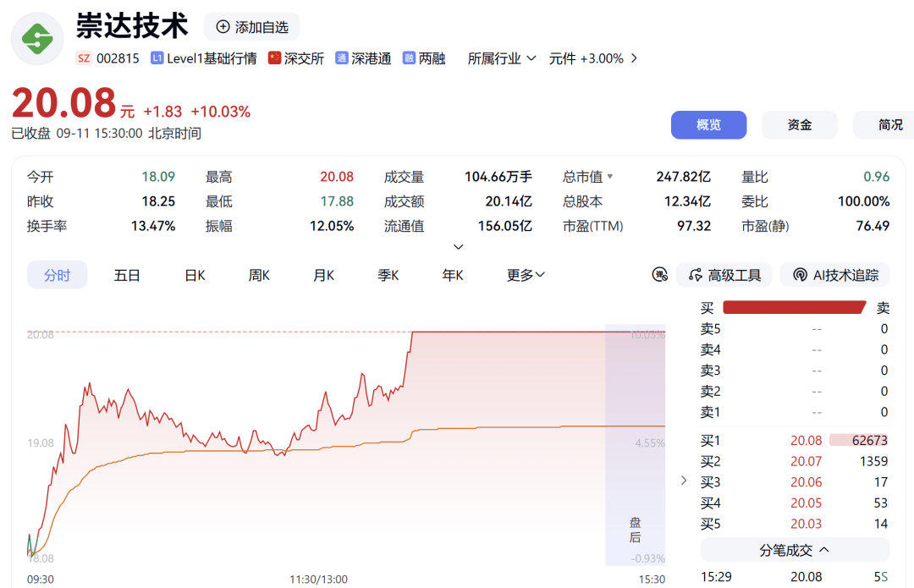Switch to the 简况 tab
The image size is (914, 588).
[884, 124]
